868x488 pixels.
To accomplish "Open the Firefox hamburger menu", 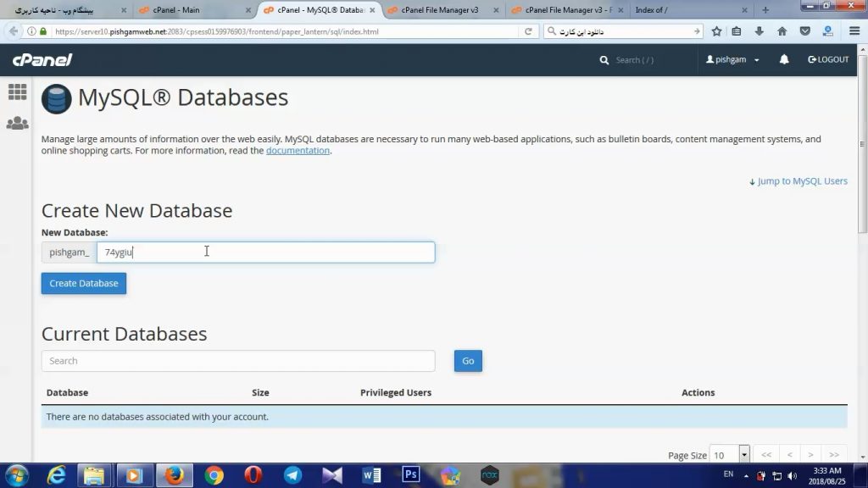I will point(854,31).
